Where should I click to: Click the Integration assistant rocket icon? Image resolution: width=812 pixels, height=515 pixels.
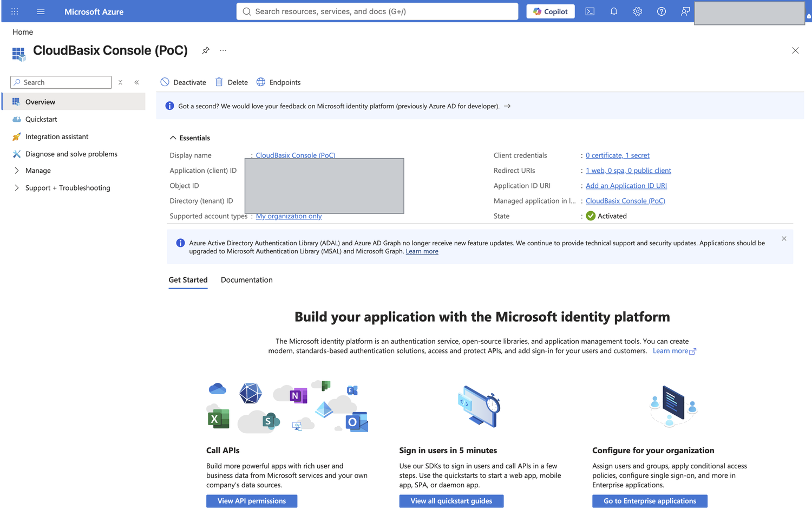(x=16, y=136)
